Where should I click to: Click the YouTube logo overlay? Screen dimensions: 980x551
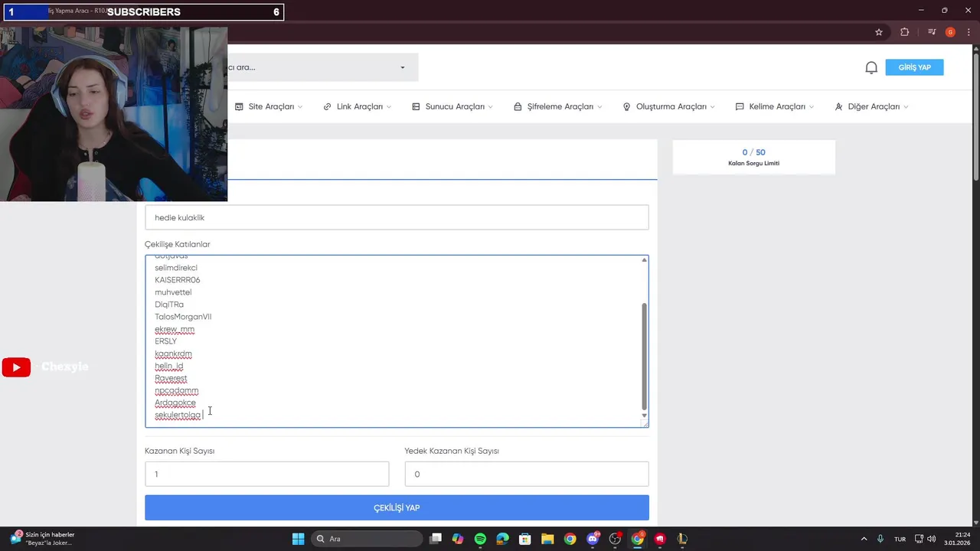tap(16, 367)
